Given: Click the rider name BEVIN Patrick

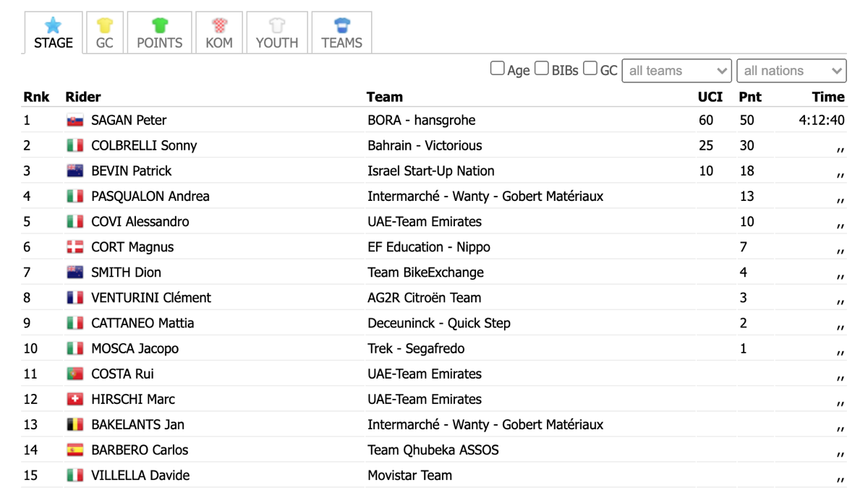Looking at the screenshot, I should [132, 171].
